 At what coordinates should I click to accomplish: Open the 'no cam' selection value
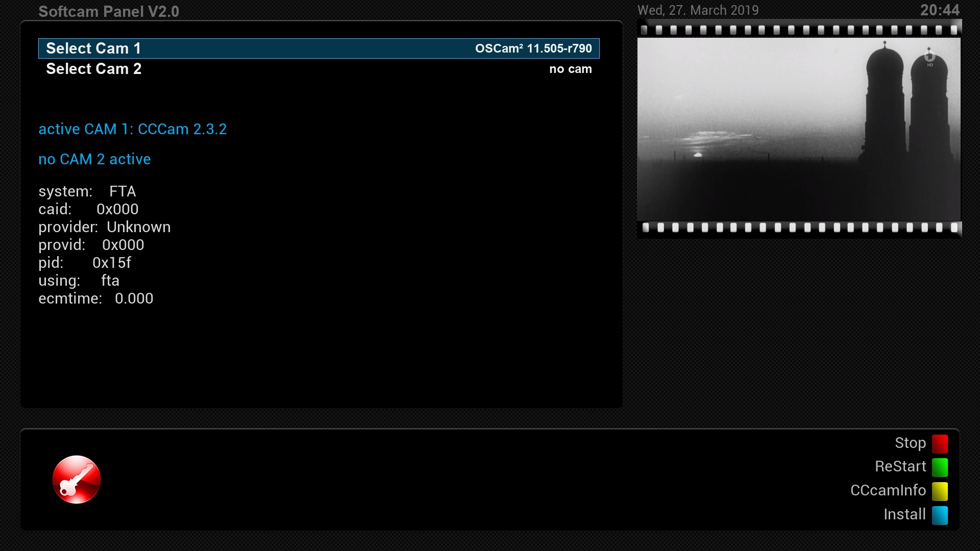[x=570, y=69]
